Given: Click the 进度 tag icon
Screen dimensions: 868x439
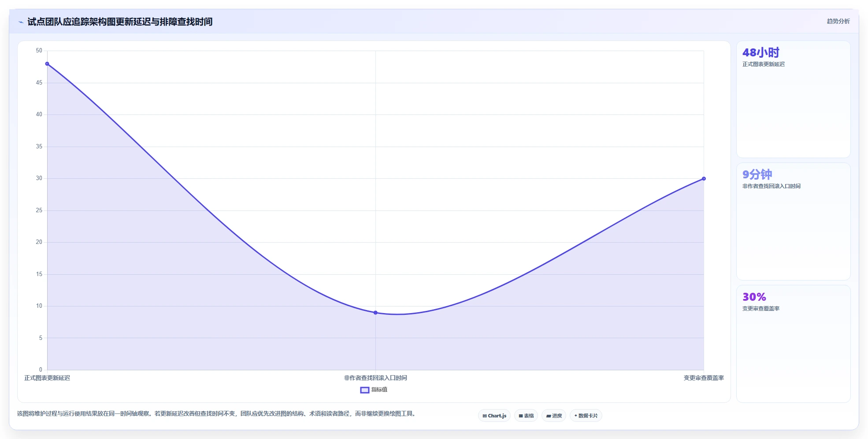Looking at the screenshot, I should (549, 416).
